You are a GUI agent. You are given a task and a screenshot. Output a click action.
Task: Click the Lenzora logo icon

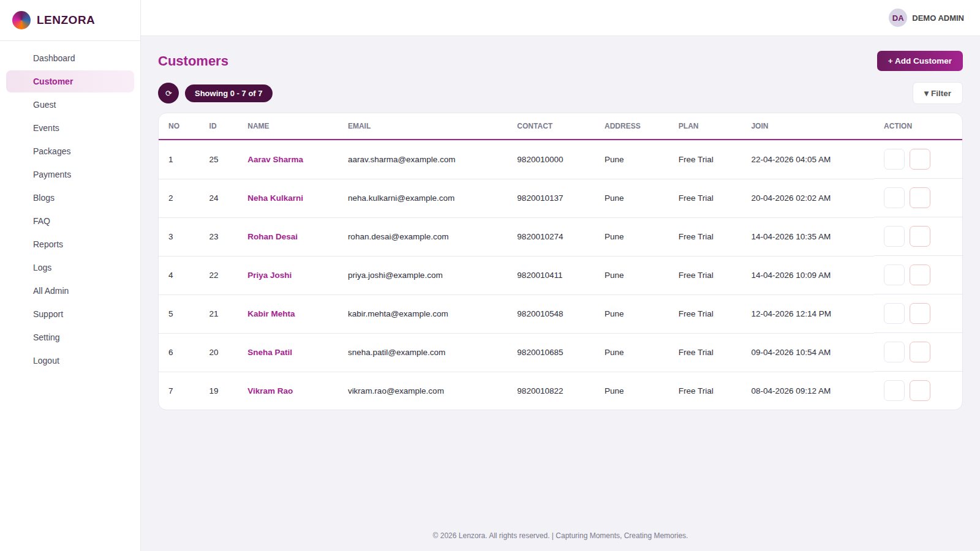pyautogui.click(x=21, y=20)
